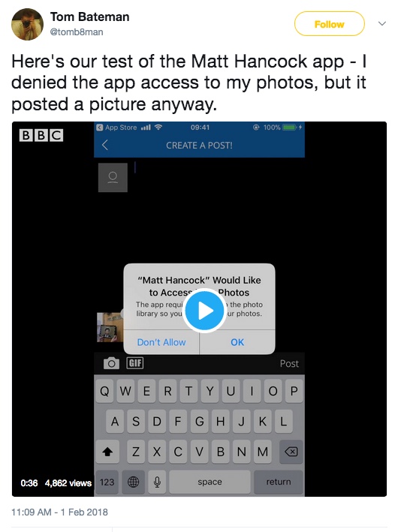Play the embedded BBC video

tap(204, 311)
